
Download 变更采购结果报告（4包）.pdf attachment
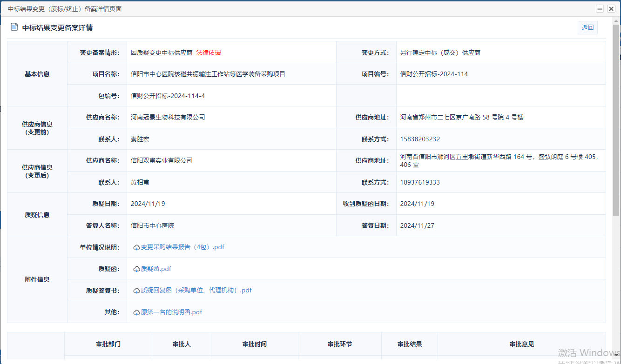pos(182,247)
